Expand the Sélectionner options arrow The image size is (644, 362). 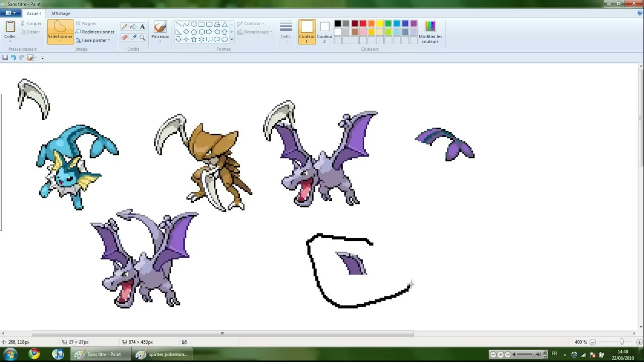point(60,40)
